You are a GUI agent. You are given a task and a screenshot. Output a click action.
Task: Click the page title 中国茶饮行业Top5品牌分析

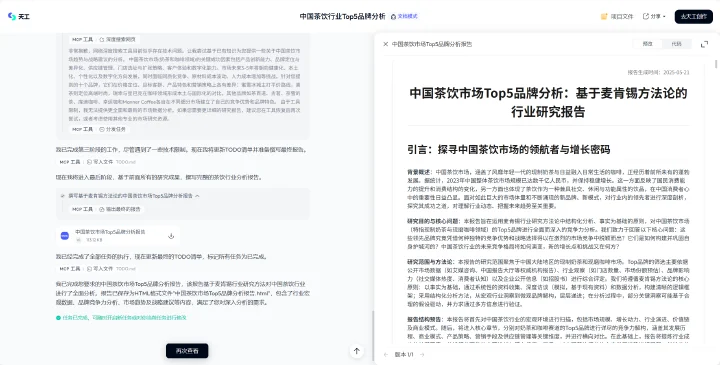(343, 17)
